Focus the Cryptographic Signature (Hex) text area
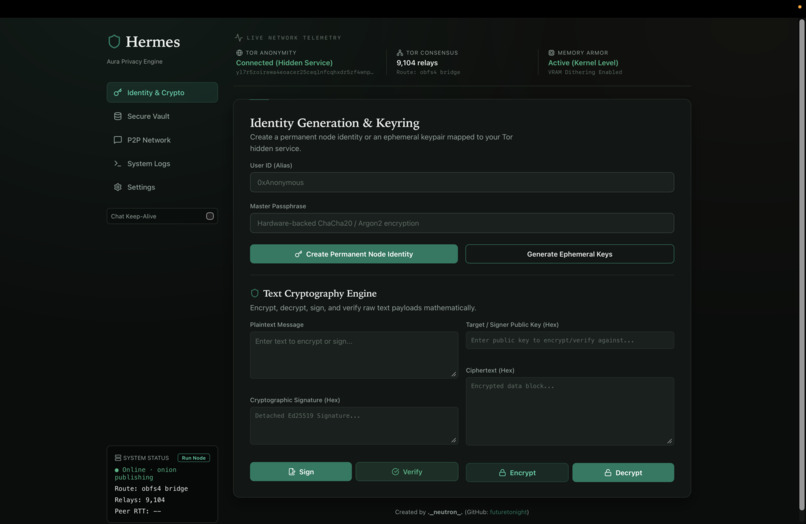This screenshot has width=806, height=524. 354,426
